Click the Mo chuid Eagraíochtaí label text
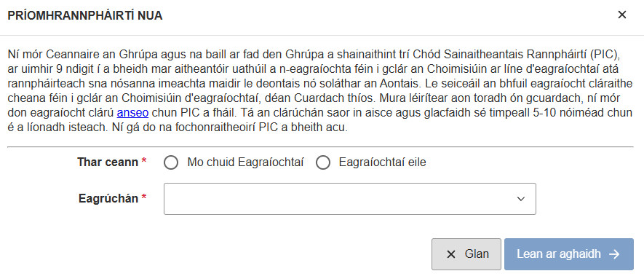Viewport: 644px width, 279px height. click(246, 162)
